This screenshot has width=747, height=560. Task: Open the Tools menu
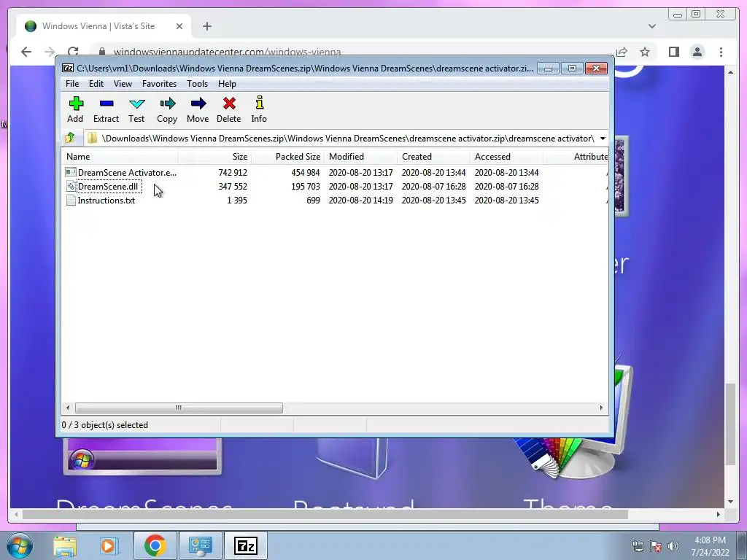click(x=197, y=84)
